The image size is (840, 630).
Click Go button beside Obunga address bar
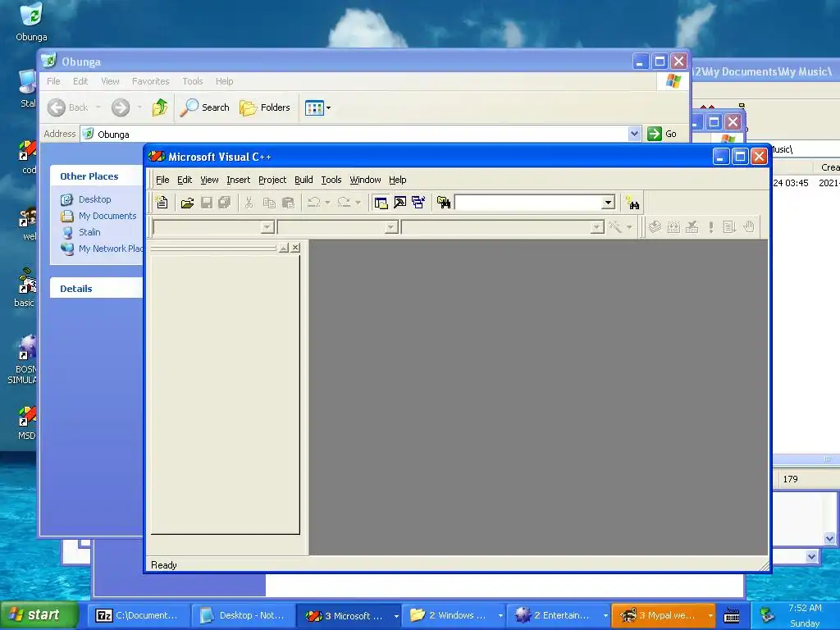coord(662,134)
